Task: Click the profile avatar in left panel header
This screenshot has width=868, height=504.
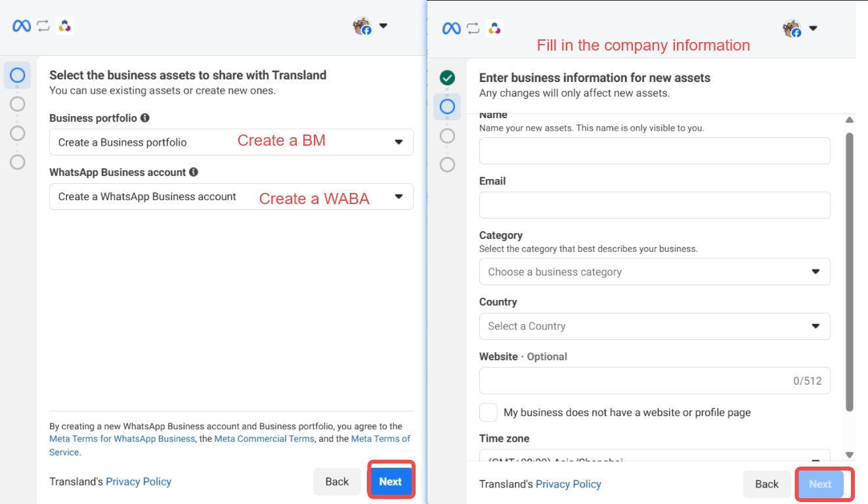Action: [362, 26]
